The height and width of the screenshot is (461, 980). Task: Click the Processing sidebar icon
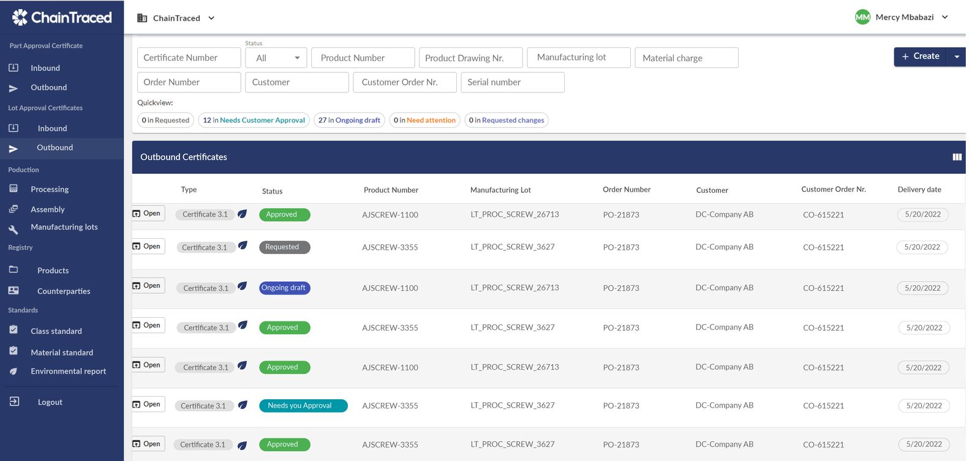[x=13, y=189]
